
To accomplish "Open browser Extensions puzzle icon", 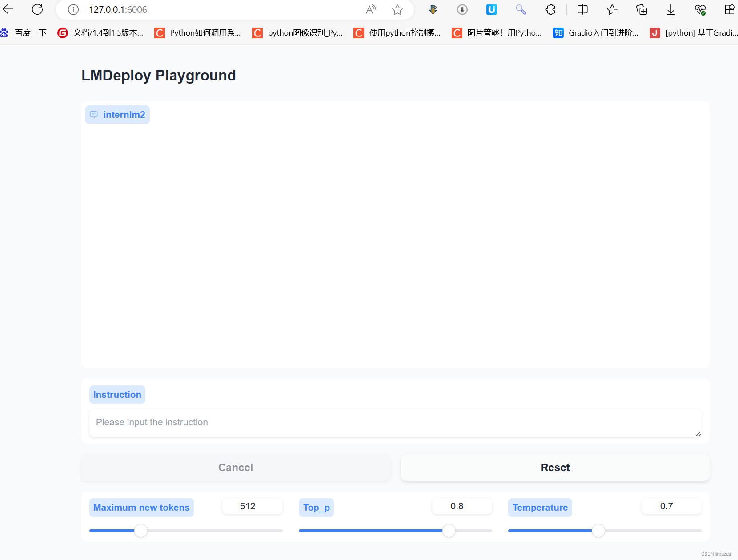I will click(551, 10).
